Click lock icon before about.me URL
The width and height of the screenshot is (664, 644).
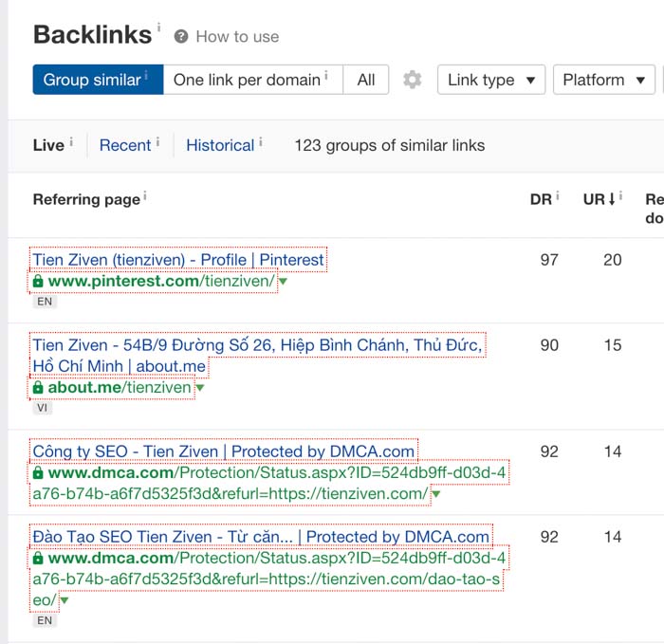[x=38, y=387]
